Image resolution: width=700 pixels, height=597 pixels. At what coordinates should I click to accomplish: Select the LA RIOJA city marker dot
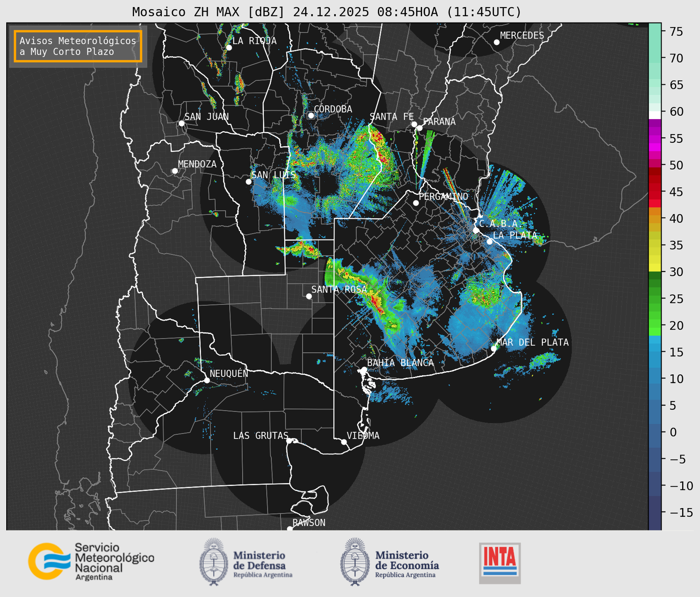coord(229,48)
